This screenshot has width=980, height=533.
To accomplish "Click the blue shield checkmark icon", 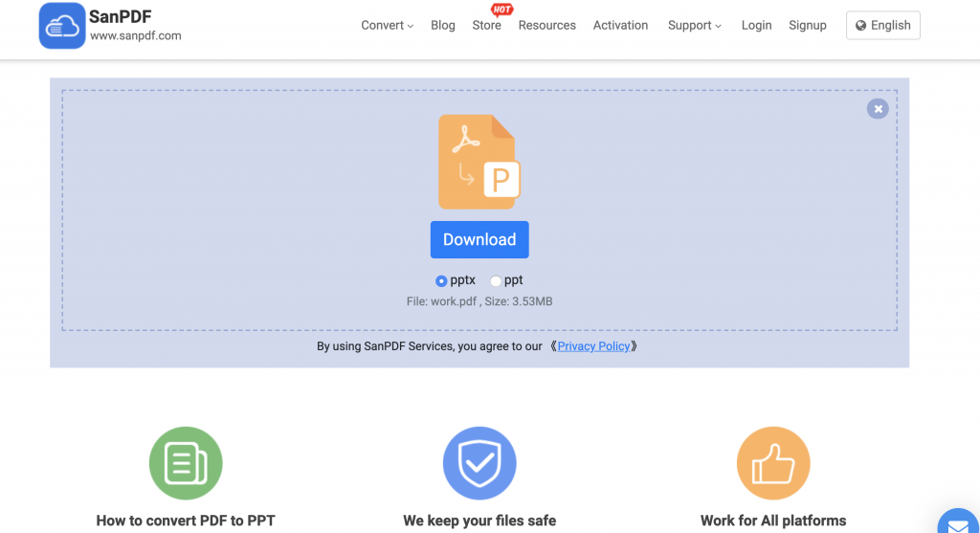I will 479,463.
